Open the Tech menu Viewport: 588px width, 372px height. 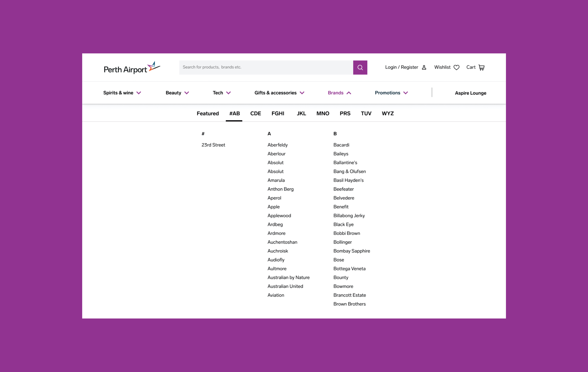click(218, 93)
